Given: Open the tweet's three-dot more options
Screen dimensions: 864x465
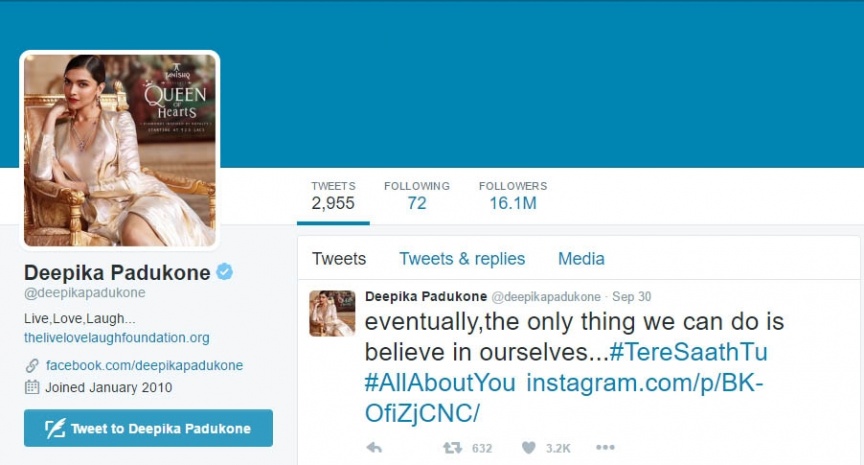Looking at the screenshot, I should tap(605, 447).
